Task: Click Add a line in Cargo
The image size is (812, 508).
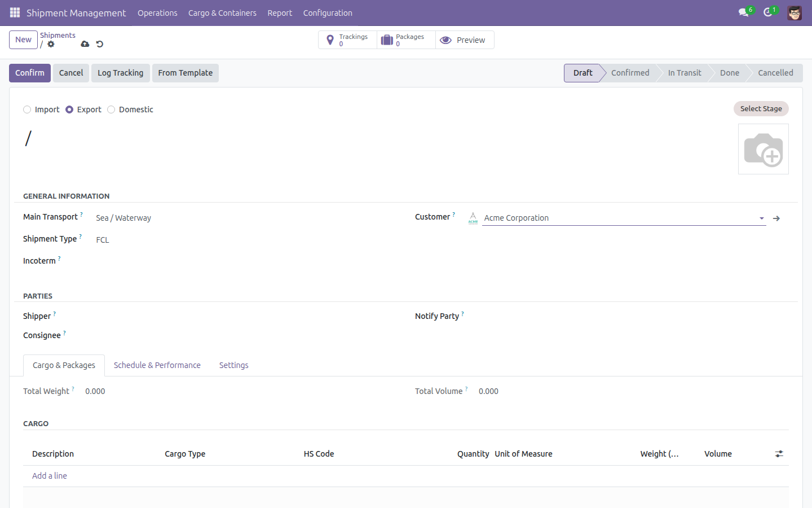Action: coord(50,476)
